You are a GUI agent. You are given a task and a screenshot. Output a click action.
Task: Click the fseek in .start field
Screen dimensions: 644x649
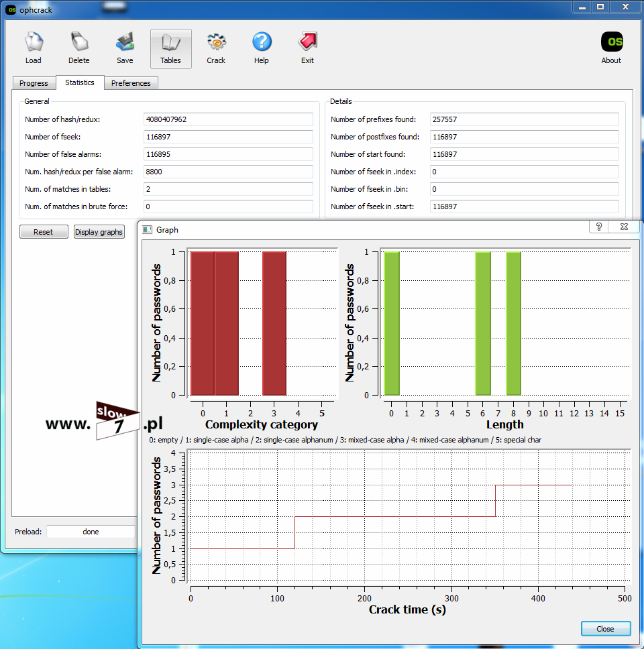(525, 206)
